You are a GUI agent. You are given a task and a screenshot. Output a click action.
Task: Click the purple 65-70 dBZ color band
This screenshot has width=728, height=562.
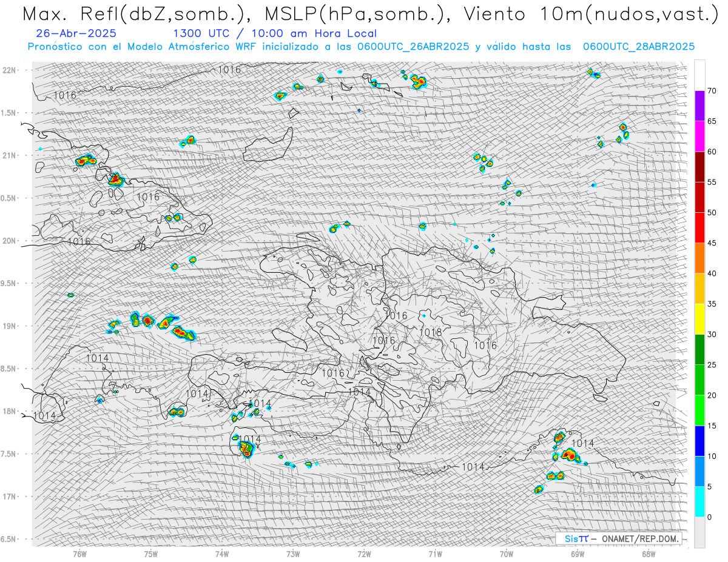699,105
